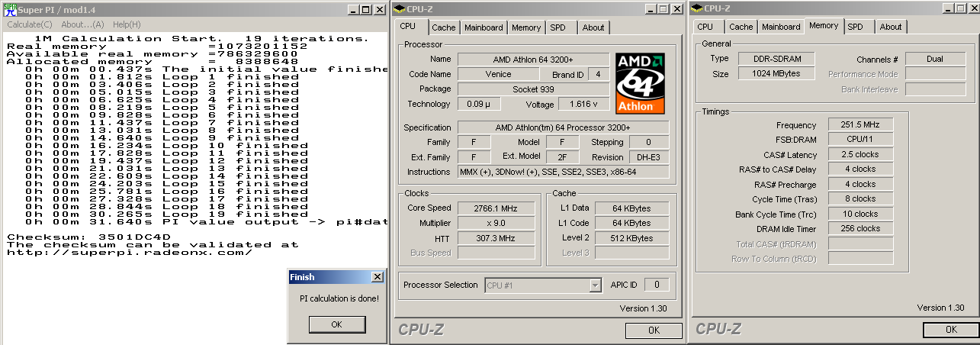980x345 pixels.
Task: Click the CPU-Z icon in the Memory window title bar
Action: (697, 9)
